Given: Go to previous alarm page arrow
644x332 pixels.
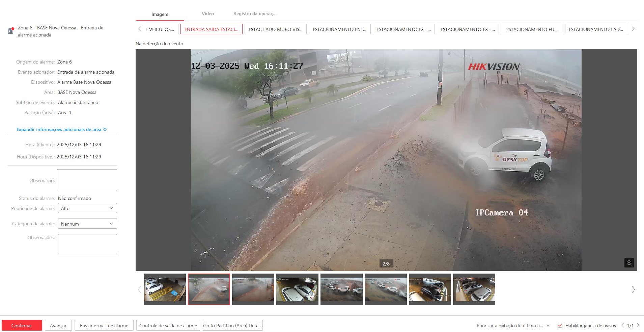Looking at the screenshot, I should click(x=622, y=325).
